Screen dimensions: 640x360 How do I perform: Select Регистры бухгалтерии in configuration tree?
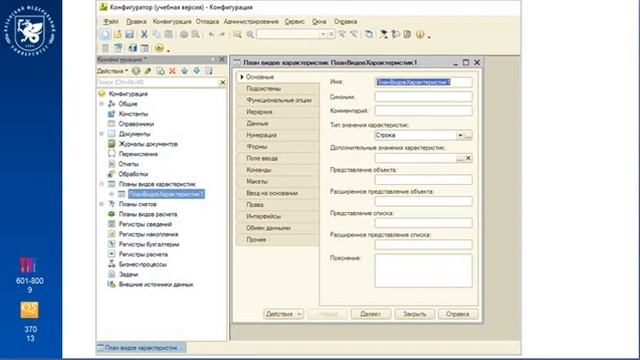click(x=149, y=244)
